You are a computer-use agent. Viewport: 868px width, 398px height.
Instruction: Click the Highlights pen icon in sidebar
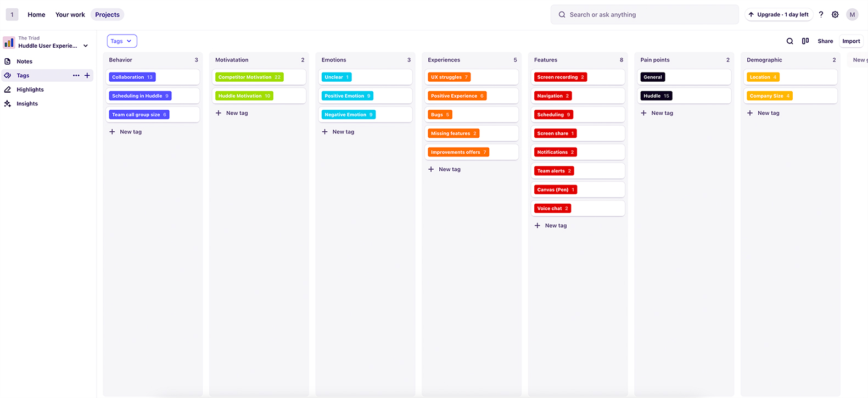[8, 89]
